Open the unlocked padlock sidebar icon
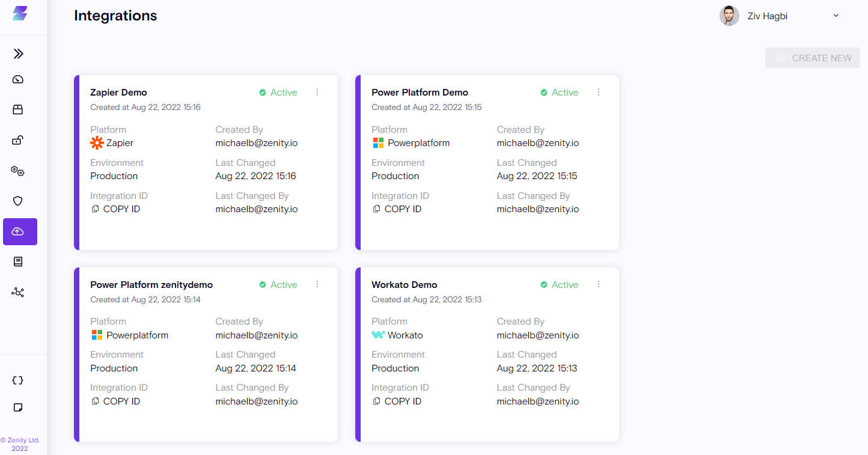 tap(18, 141)
